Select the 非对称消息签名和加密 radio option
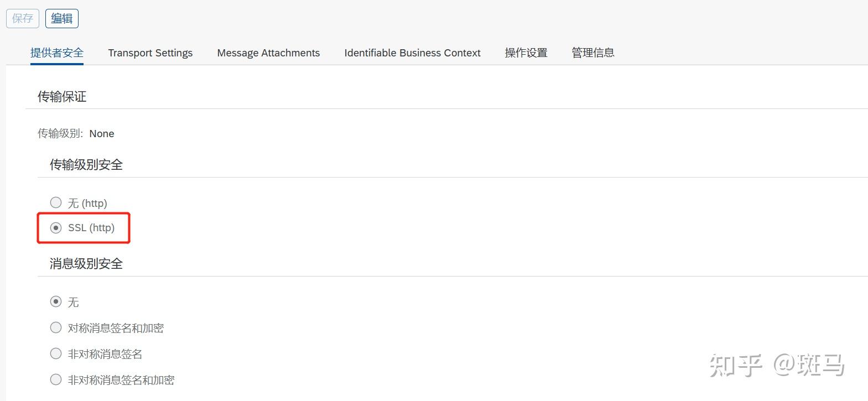Image resolution: width=868 pixels, height=401 pixels. [56, 380]
